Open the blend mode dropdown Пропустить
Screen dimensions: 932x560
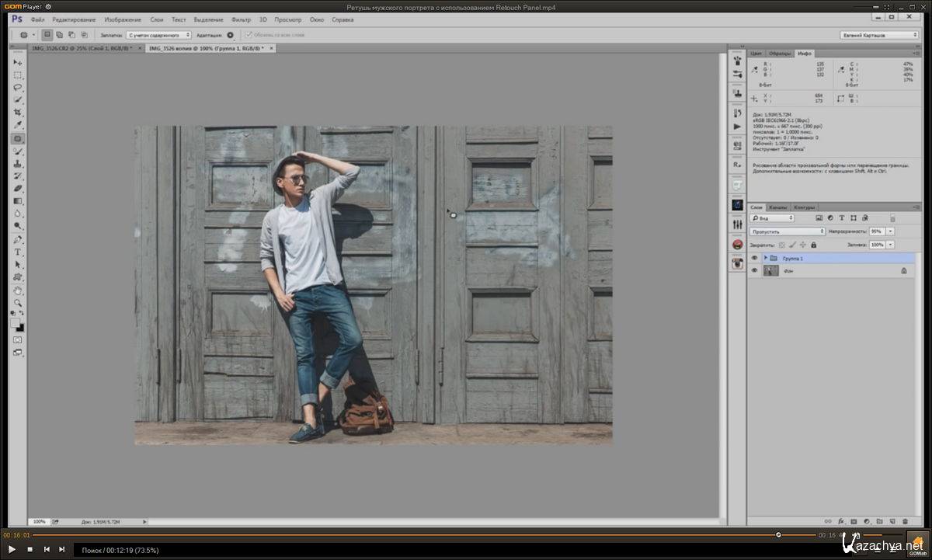click(788, 231)
